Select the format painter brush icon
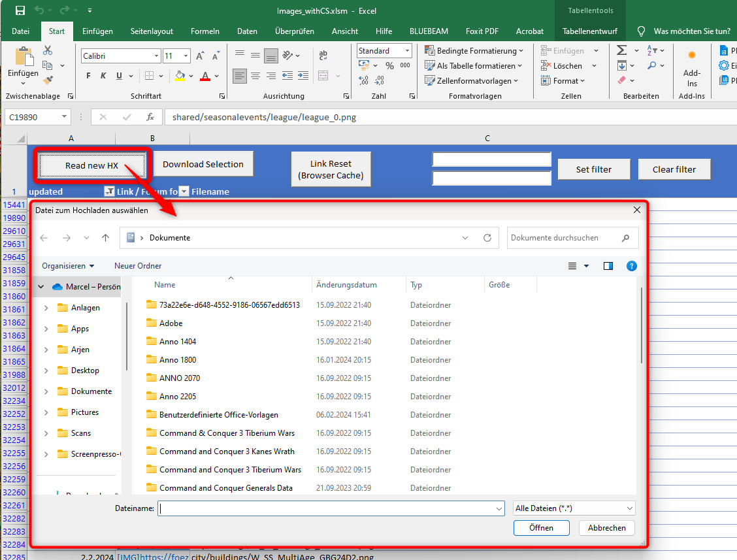 tap(48, 80)
